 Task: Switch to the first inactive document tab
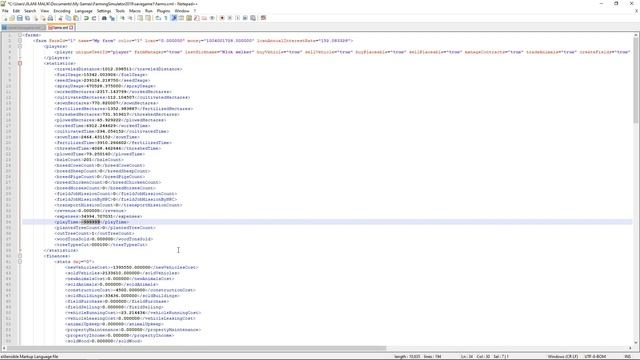[x=24, y=27]
